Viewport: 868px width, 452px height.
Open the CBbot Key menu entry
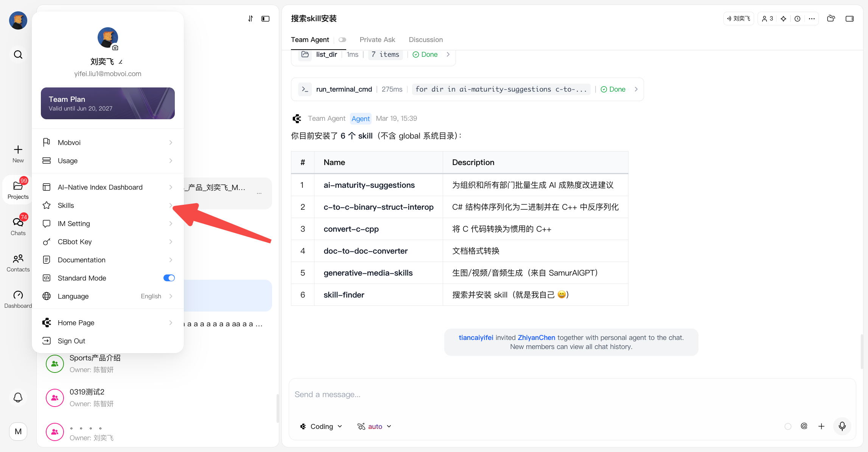point(108,242)
